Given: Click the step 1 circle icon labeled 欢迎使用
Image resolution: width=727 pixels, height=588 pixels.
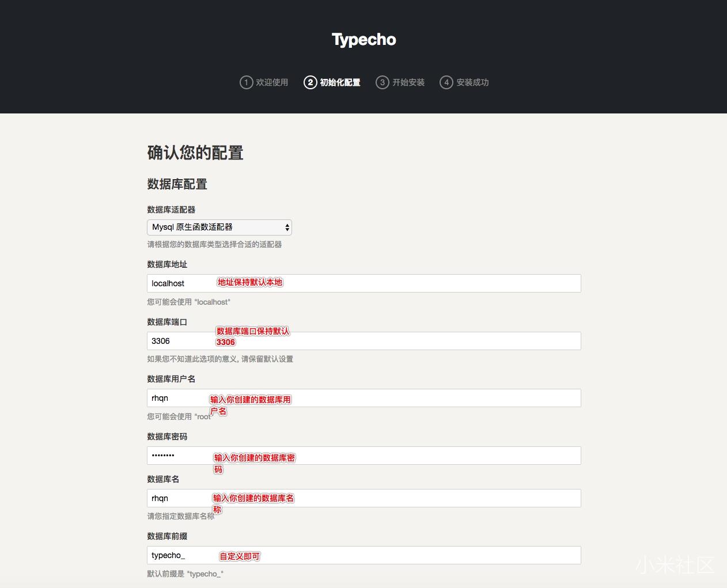Looking at the screenshot, I should [247, 82].
